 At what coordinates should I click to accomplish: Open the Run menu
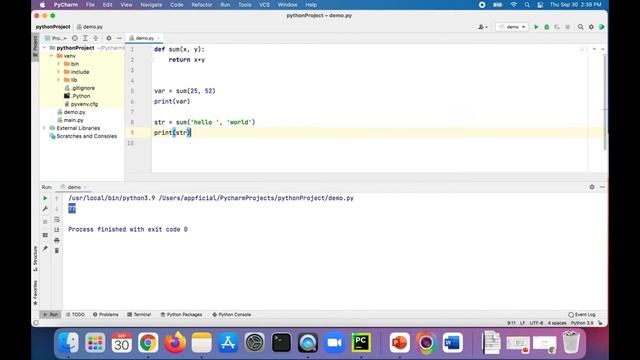pyautogui.click(x=225, y=5)
